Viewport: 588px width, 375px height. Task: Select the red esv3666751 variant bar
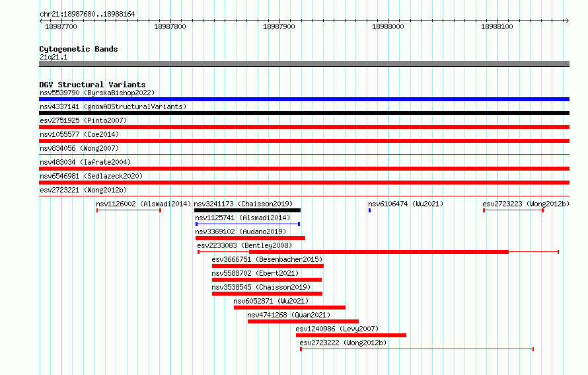(x=268, y=266)
